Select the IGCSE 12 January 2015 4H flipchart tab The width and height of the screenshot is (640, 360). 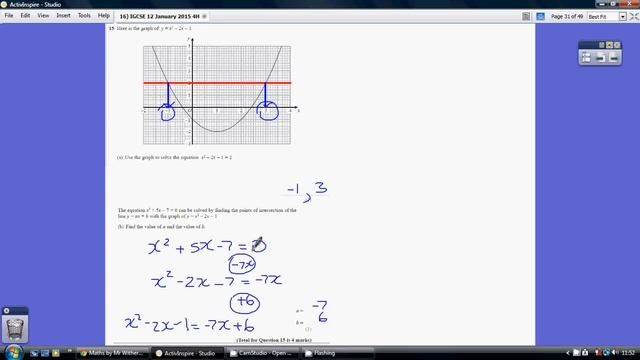(x=159, y=16)
